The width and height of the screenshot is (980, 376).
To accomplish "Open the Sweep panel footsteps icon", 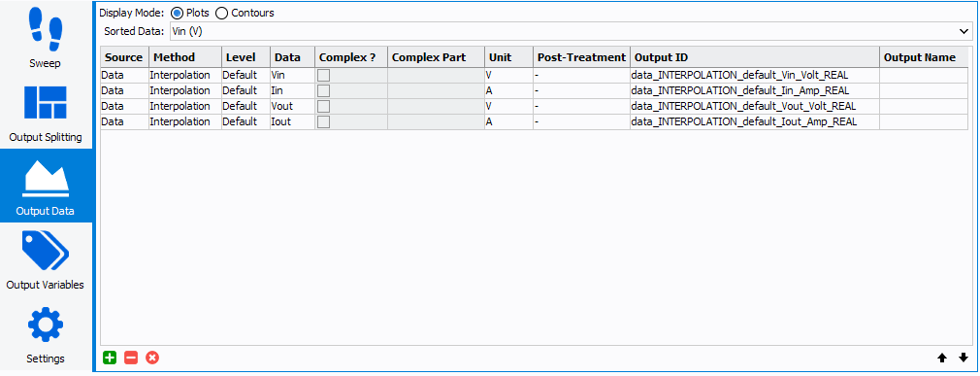I will (x=46, y=29).
